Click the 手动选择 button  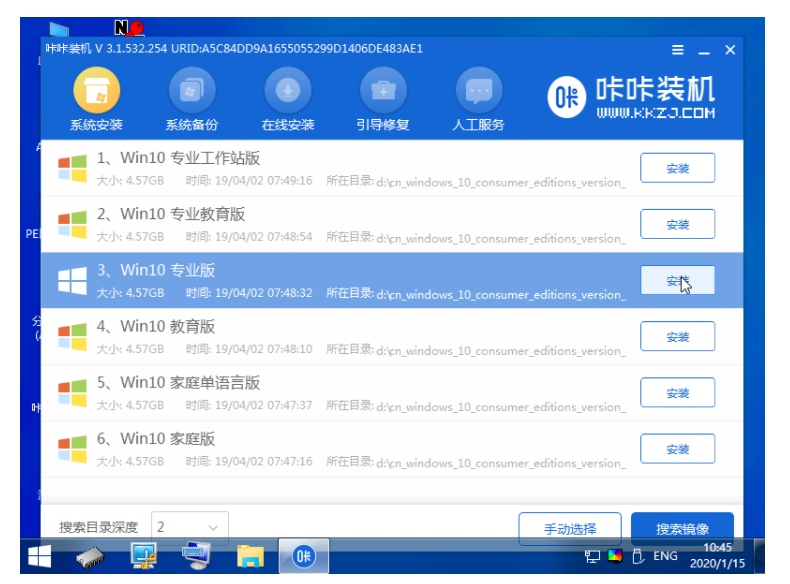[570, 529]
